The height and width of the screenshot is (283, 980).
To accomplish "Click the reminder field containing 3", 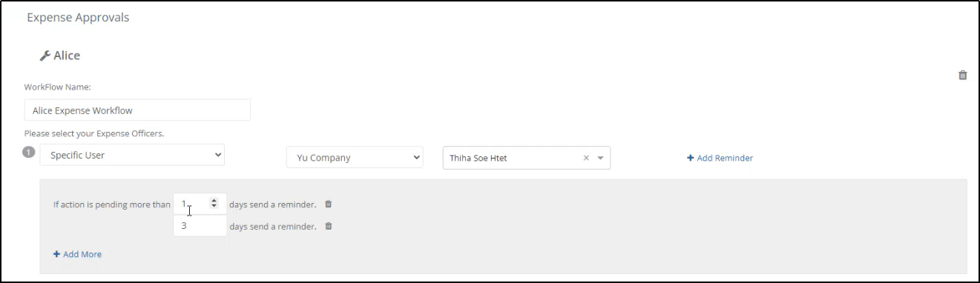I will [200, 226].
